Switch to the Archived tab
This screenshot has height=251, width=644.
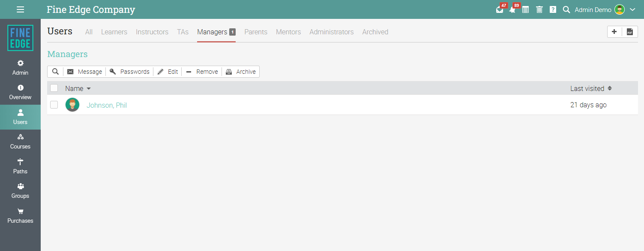point(375,32)
